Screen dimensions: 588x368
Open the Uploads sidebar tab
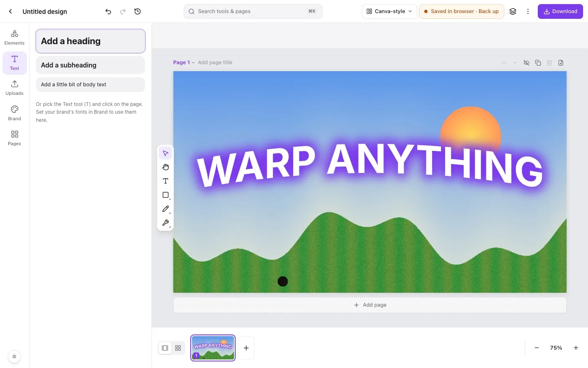click(x=14, y=88)
